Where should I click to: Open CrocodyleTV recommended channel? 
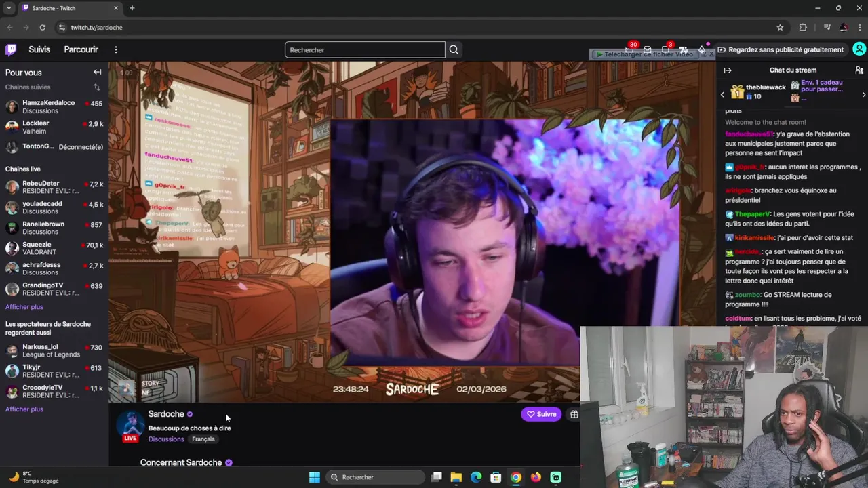coord(54,392)
